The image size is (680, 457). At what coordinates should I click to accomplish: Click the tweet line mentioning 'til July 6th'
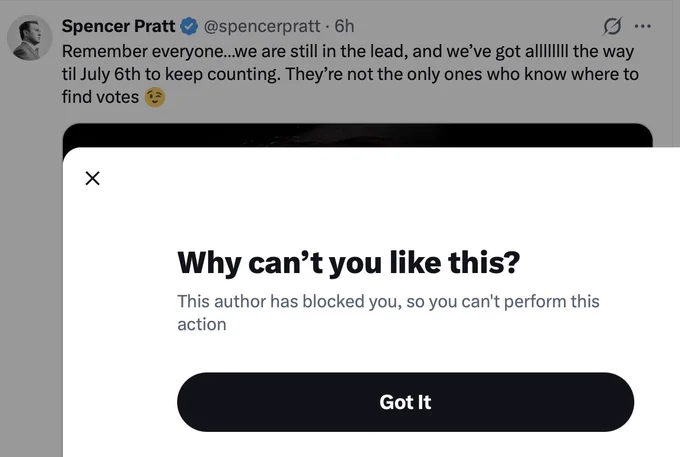coord(350,74)
